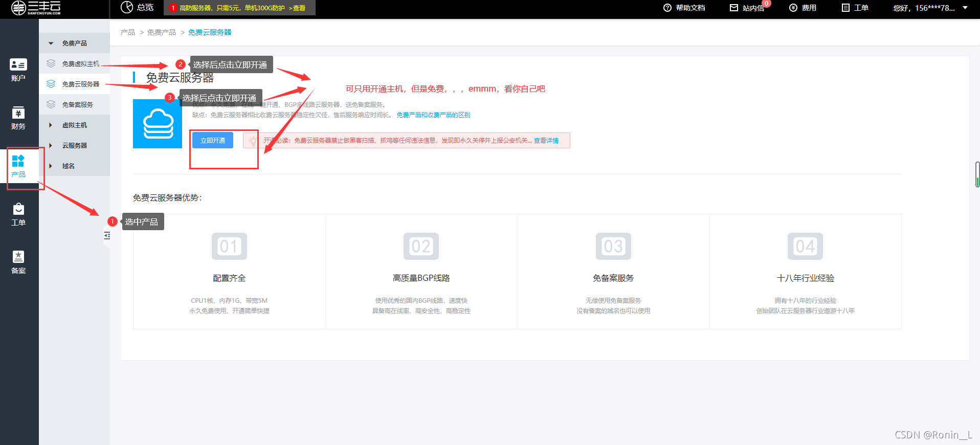Open the 查看详情 link in warning
Screen dimensions: 980x445
(x=546, y=141)
